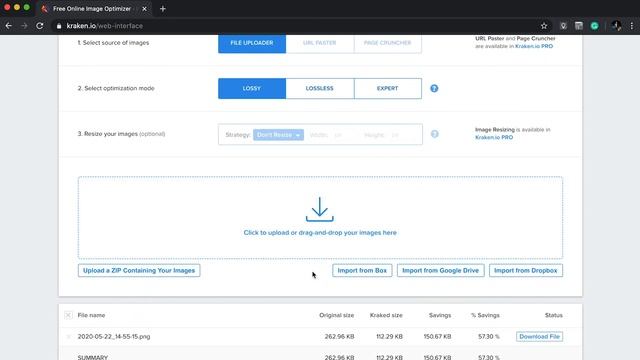Close the Free Online Image Optimizer tab
Screen dimensions: 640x360
144,9
